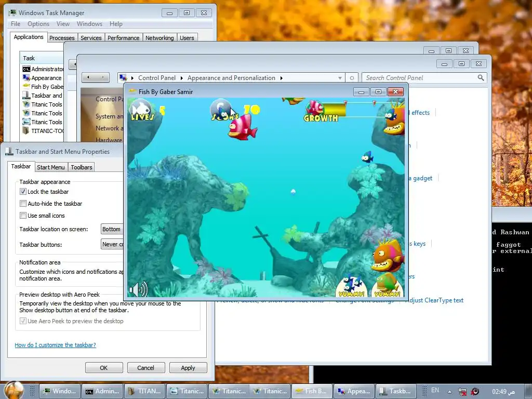Toggle Lock the taskbar checkbox
The image size is (532, 399).
point(23,191)
